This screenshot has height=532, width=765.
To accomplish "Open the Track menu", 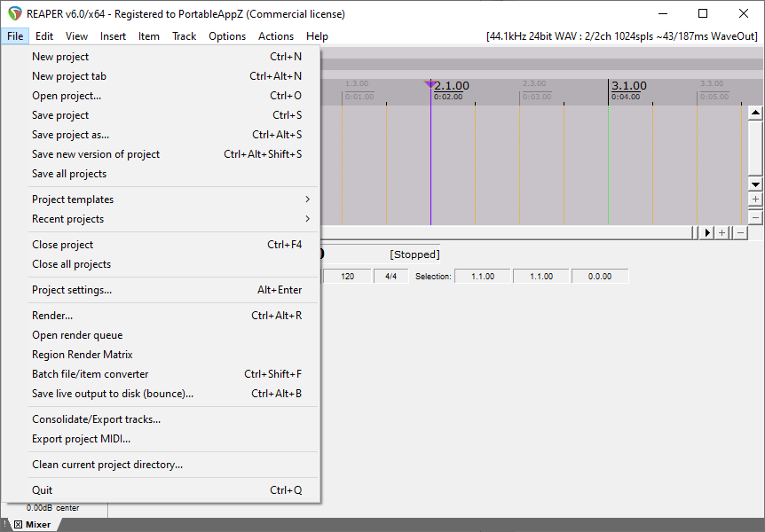I will click(184, 36).
